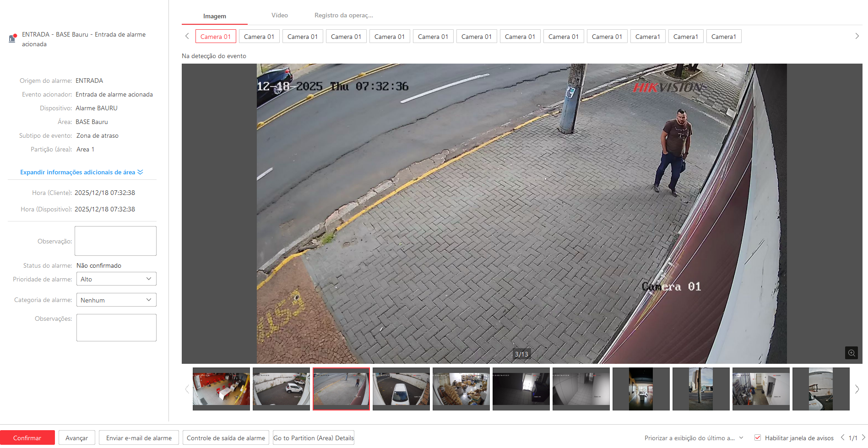Open Prioridade de alarme dropdown

pos(116,279)
